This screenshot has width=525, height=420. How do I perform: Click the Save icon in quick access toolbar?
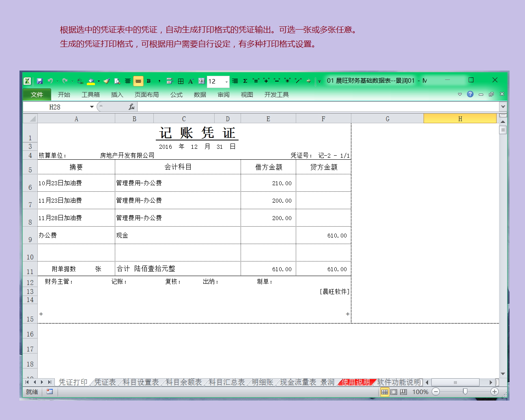pyautogui.click(x=40, y=81)
